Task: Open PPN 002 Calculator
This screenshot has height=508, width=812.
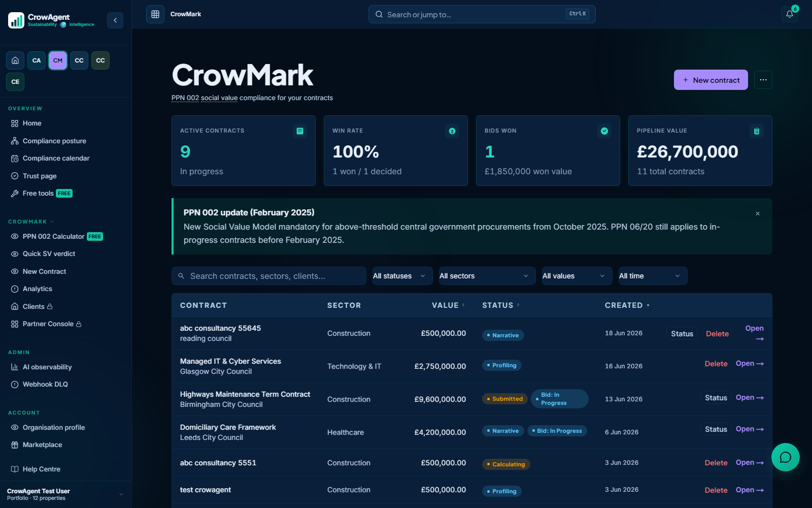Action: 53,237
